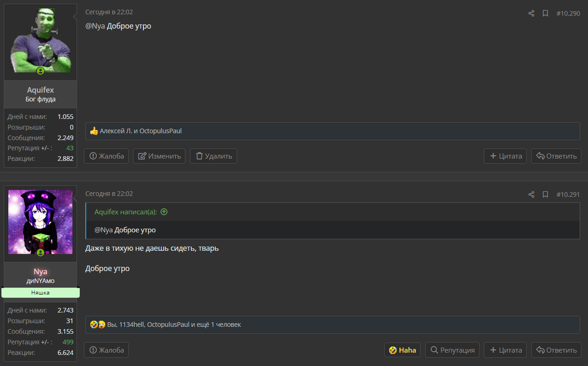The image size is (588, 366).
Task: Share post #10.291 via share icon
Action: click(531, 195)
